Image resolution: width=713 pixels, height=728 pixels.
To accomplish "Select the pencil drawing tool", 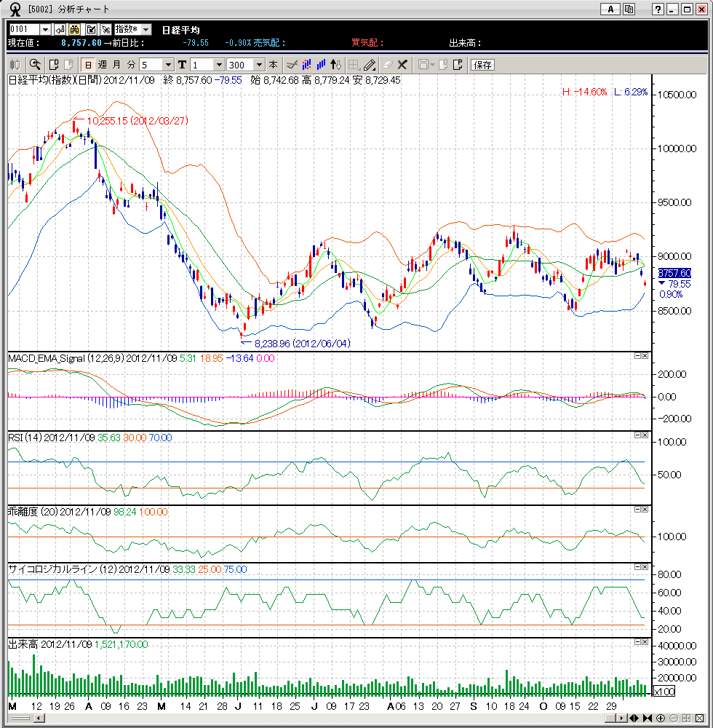I will coord(370,64).
